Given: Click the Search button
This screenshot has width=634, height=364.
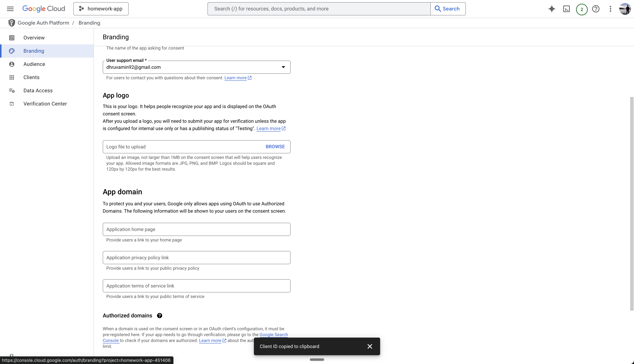Looking at the screenshot, I should pos(448,9).
